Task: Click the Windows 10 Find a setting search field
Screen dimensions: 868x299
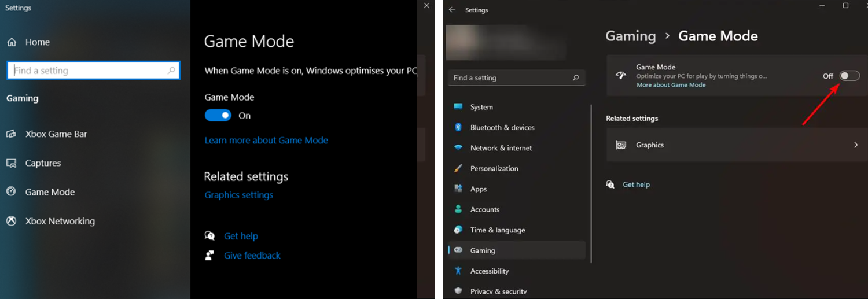Action: click(x=94, y=71)
